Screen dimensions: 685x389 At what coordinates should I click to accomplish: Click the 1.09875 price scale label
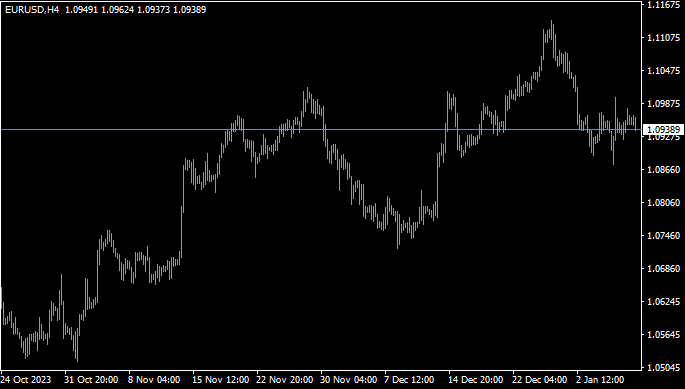pos(664,104)
